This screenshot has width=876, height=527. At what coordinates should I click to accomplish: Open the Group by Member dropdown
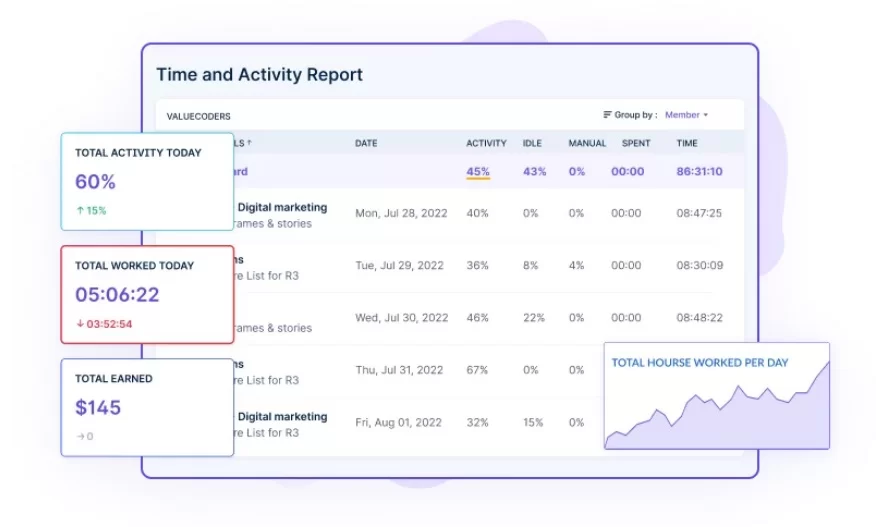(686, 115)
